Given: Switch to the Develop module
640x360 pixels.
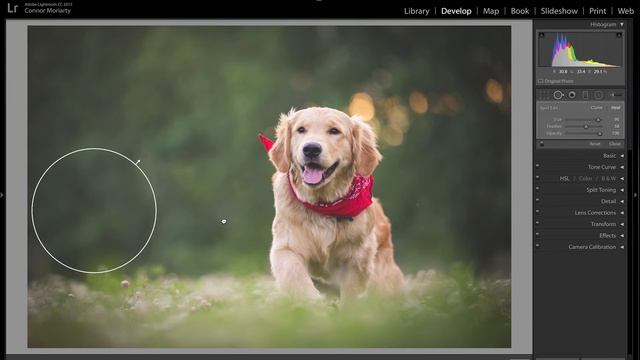Looking at the screenshot, I should pos(456,11).
